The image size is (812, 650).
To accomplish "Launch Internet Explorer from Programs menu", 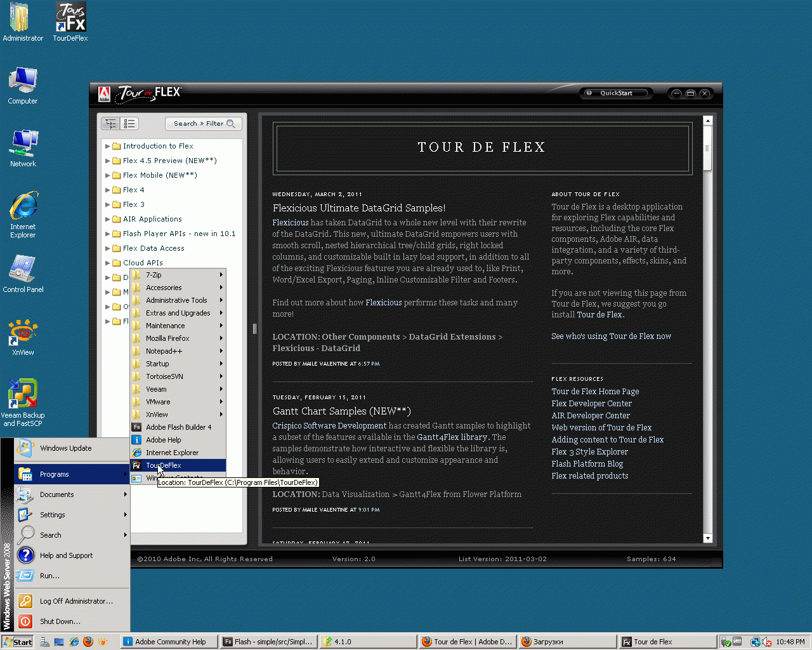I will 178,453.
